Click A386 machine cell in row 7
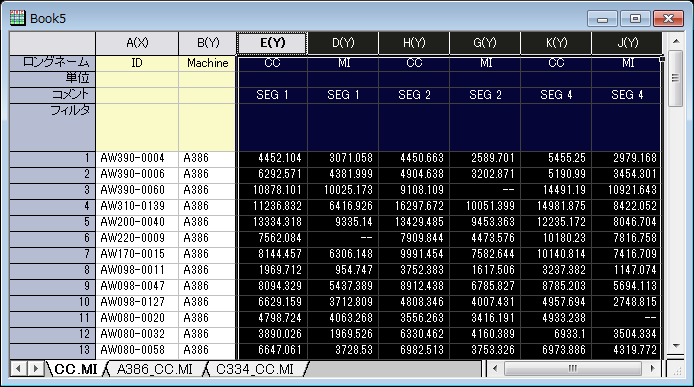This screenshot has width=694, height=387. pyautogui.click(x=208, y=254)
